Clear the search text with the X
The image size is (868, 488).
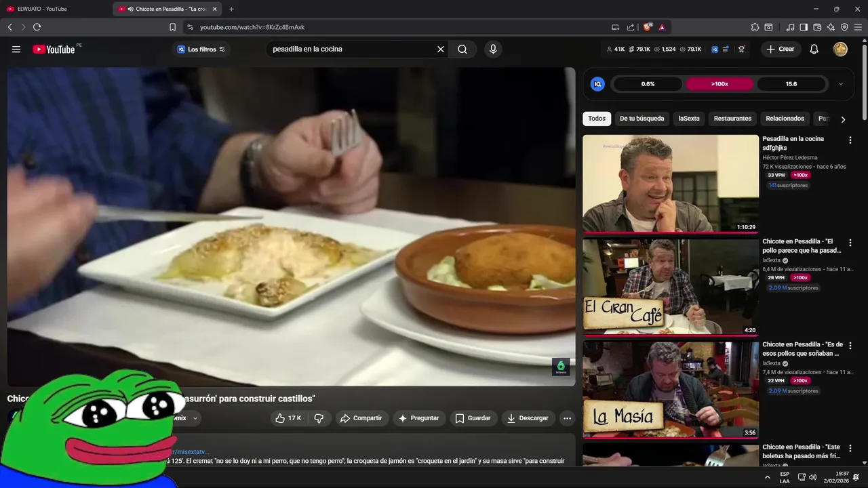click(441, 49)
